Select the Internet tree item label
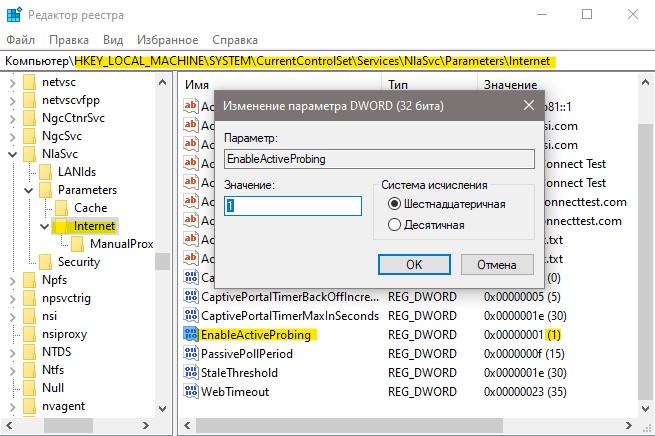This screenshot has width=655, height=436. (x=94, y=226)
